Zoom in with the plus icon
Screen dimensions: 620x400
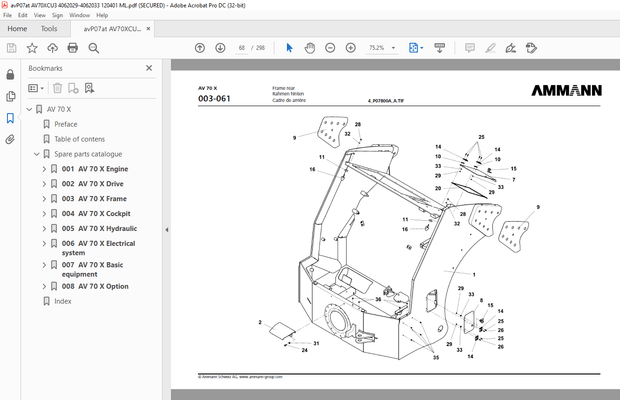click(351, 48)
